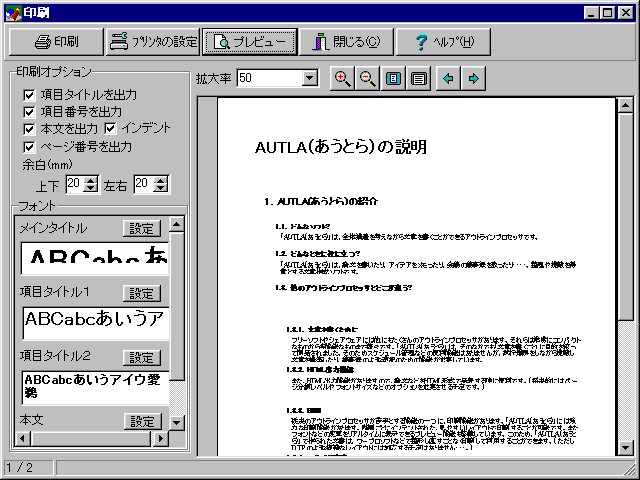Open ヘルプ(H) help

443,42
